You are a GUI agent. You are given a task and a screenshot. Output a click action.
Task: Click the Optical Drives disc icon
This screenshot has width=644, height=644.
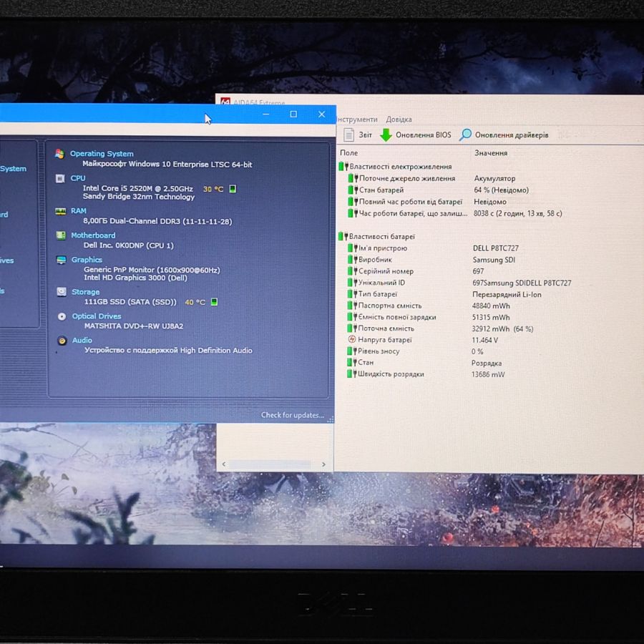pyautogui.click(x=62, y=316)
